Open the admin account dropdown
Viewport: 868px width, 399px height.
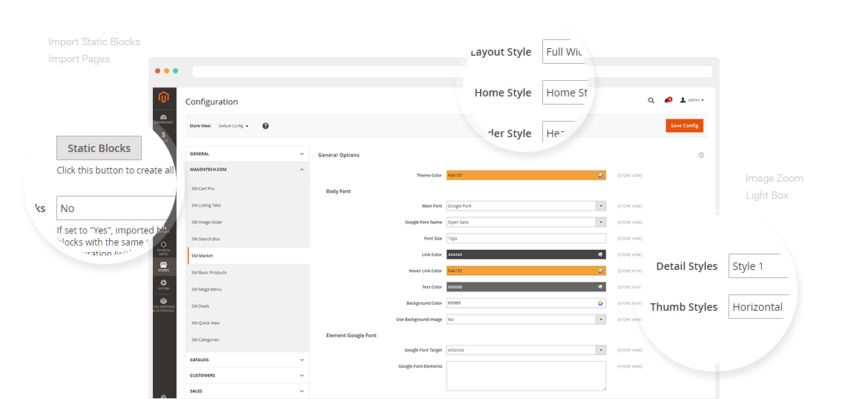click(x=692, y=100)
